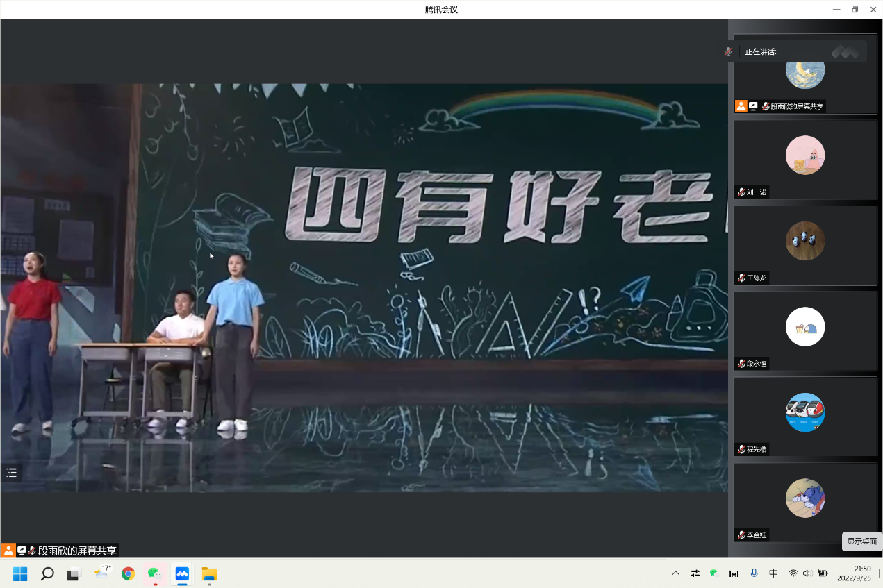Click the Wi-Fi icon in the system tray

click(x=793, y=574)
